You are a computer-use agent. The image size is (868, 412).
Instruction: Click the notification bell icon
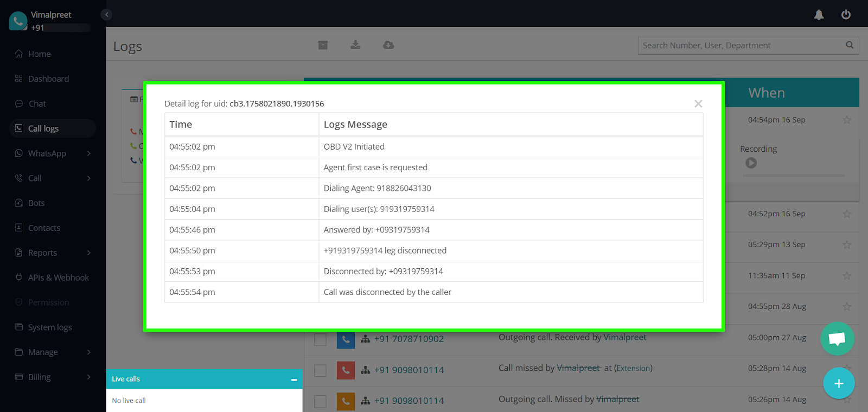pyautogui.click(x=819, y=15)
